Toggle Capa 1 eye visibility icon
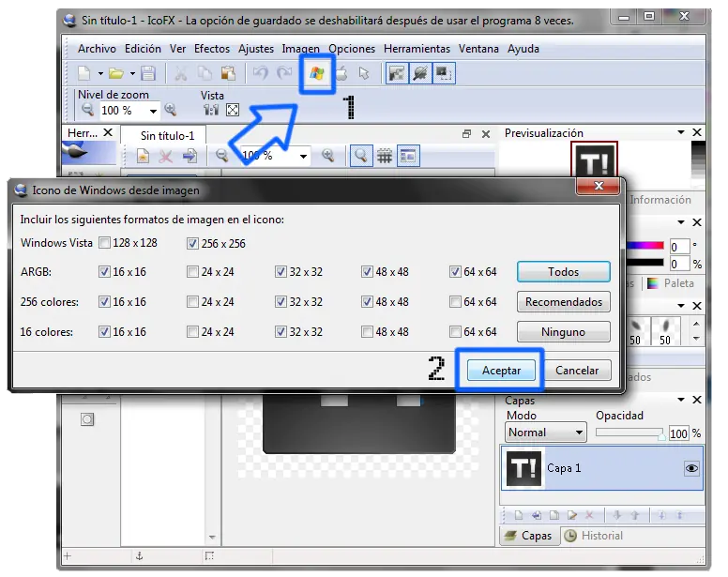Image resolution: width=728 pixels, height=577 pixels. [x=691, y=468]
